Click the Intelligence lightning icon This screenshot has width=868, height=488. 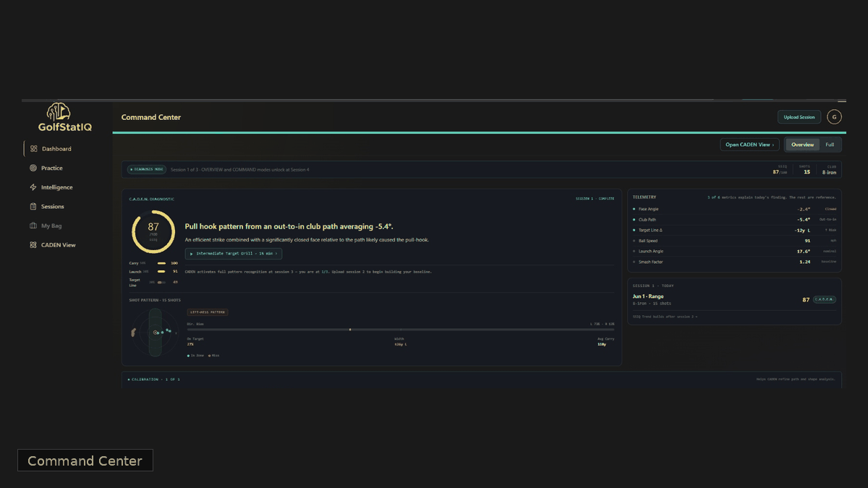pyautogui.click(x=33, y=187)
